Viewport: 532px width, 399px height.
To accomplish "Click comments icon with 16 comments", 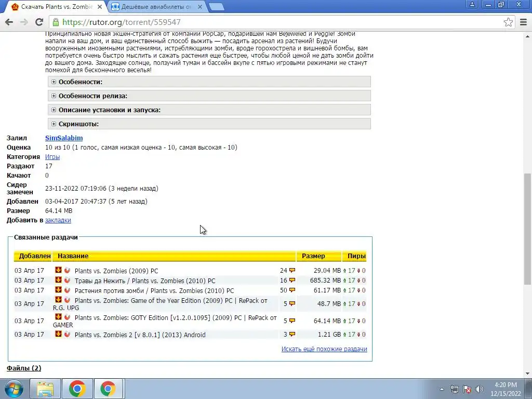I will (292, 281).
